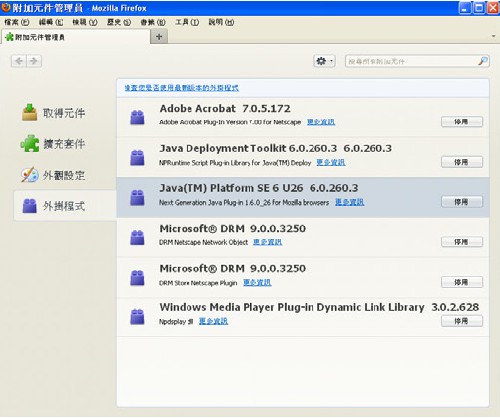Open the 檢視 menu

pos(85,22)
